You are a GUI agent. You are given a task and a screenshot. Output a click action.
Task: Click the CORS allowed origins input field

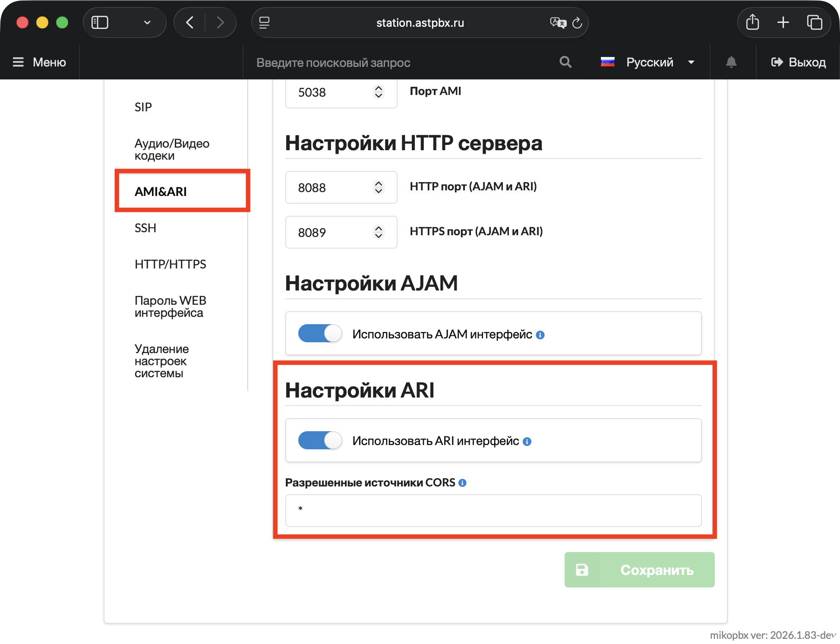(493, 510)
